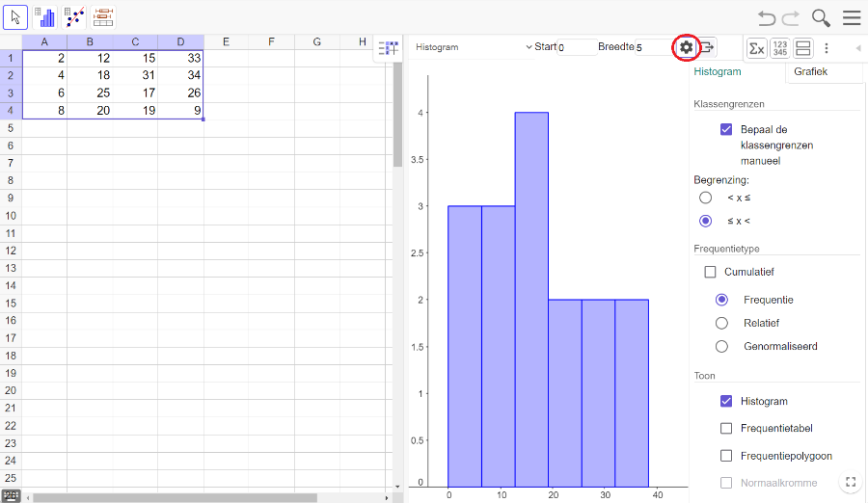Viewport: 868px width, 503px height.
Task: Select the Two Variable Regression tool
Action: click(x=75, y=16)
